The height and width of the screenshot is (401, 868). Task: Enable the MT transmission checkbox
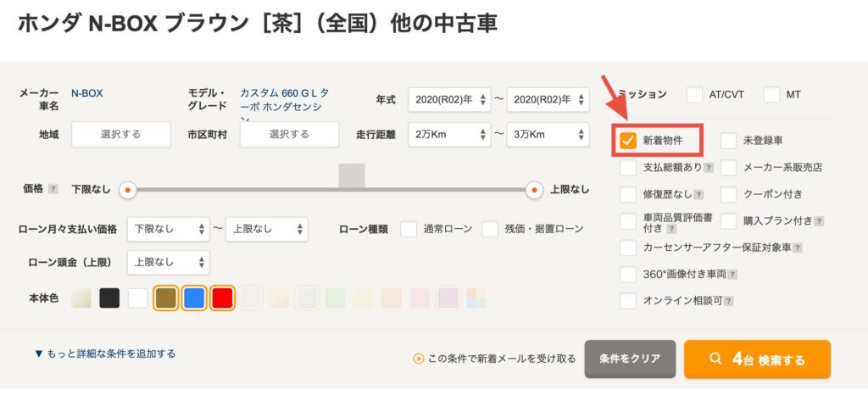771,95
